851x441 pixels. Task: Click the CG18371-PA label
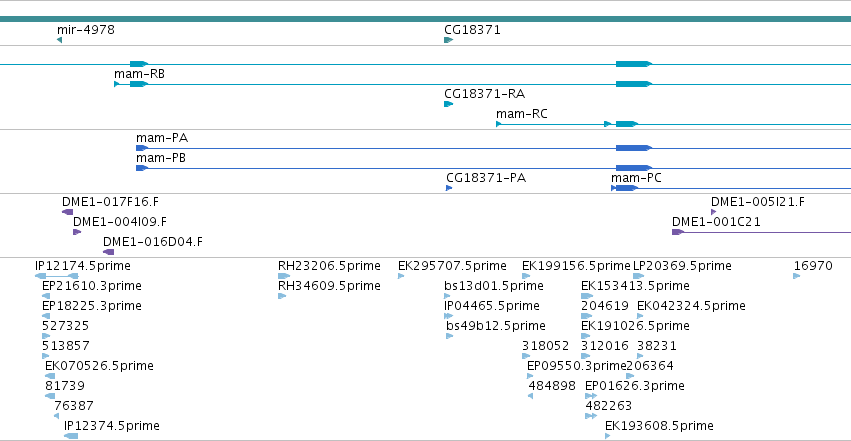(x=486, y=178)
